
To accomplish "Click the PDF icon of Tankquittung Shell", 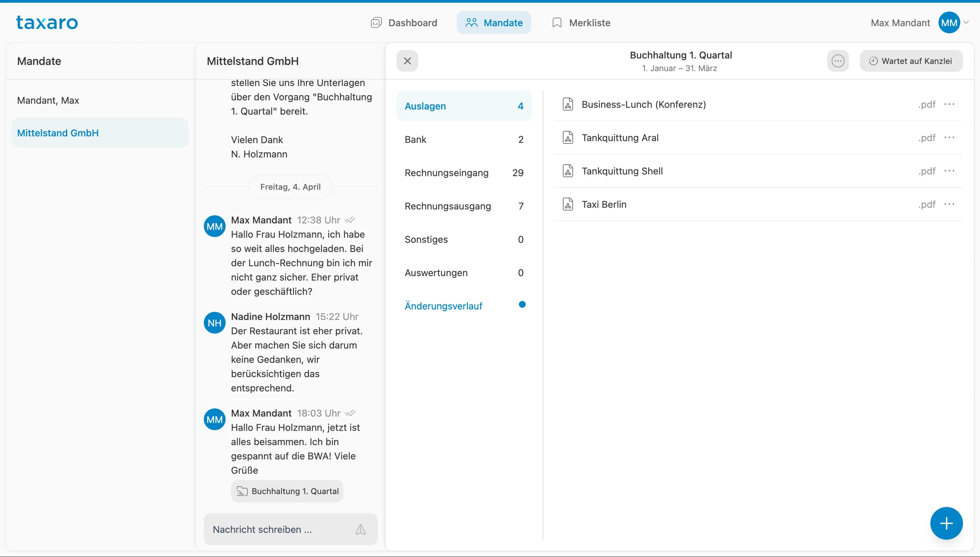I will point(568,171).
